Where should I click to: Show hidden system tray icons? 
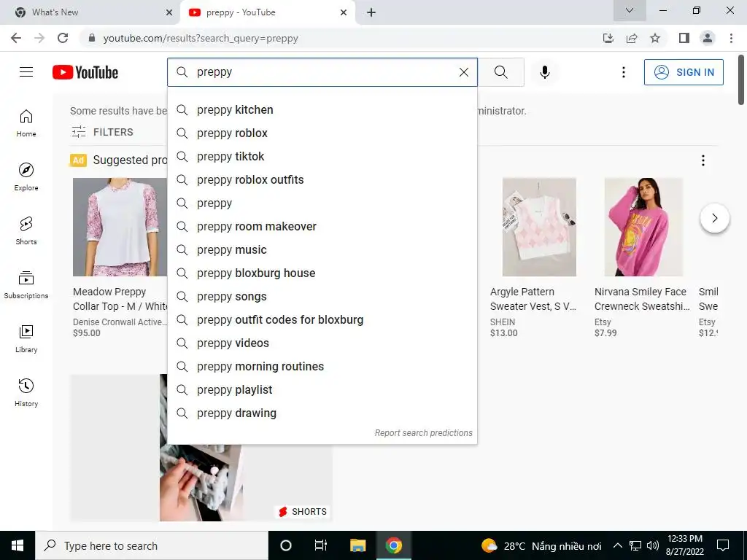617,545
